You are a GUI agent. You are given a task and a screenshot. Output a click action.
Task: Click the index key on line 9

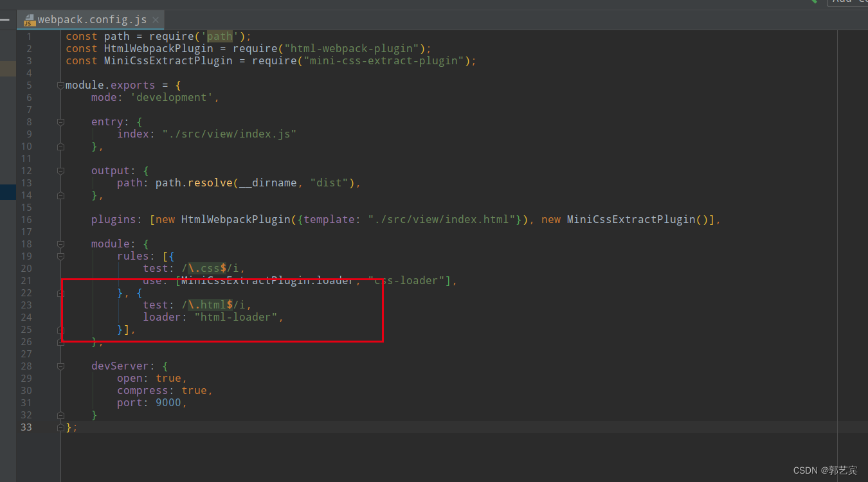(132, 134)
